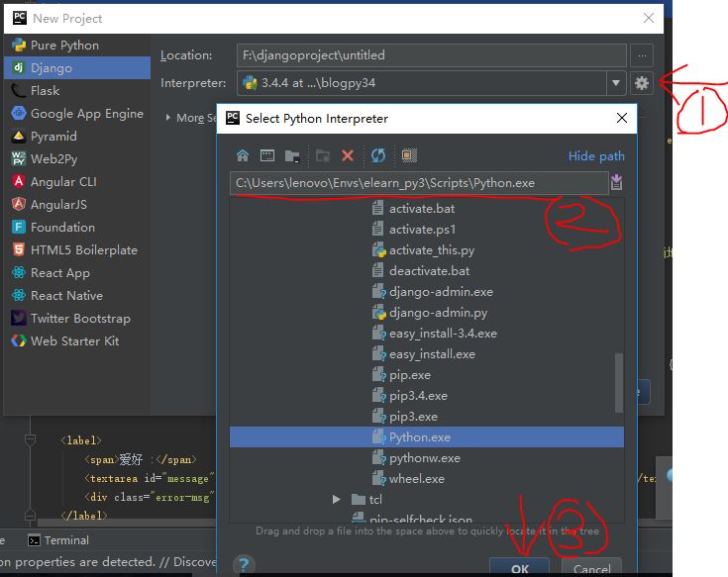728x577 pixels.
Task: Select Google App Engine project type
Action: (77, 113)
